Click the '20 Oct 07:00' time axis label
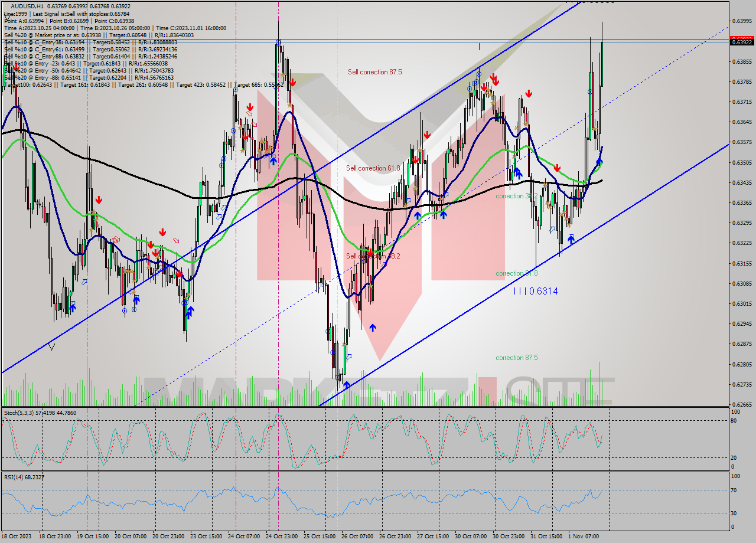The width and height of the screenshot is (756, 543). [131, 537]
